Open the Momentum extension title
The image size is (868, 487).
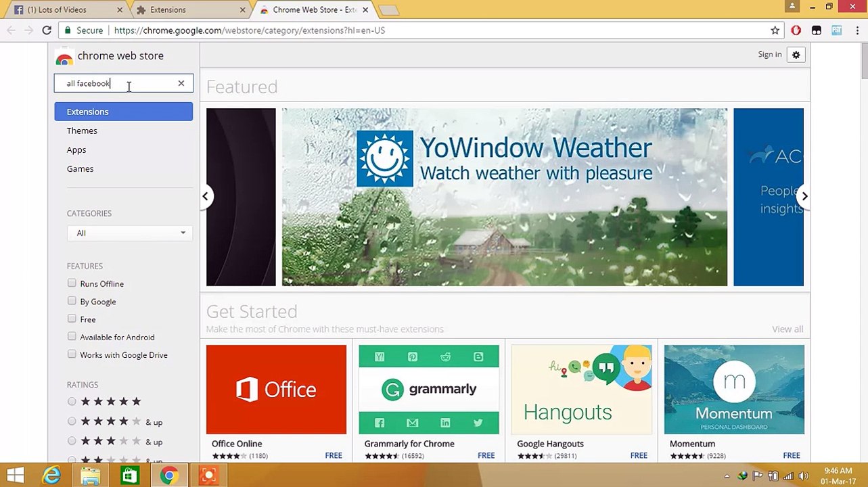tap(692, 444)
